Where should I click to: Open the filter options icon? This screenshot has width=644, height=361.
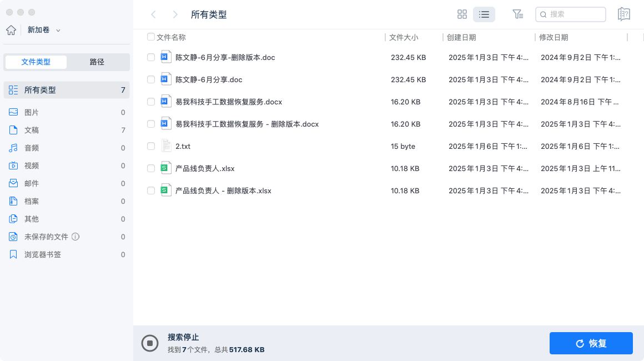click(x=517, y=14)
